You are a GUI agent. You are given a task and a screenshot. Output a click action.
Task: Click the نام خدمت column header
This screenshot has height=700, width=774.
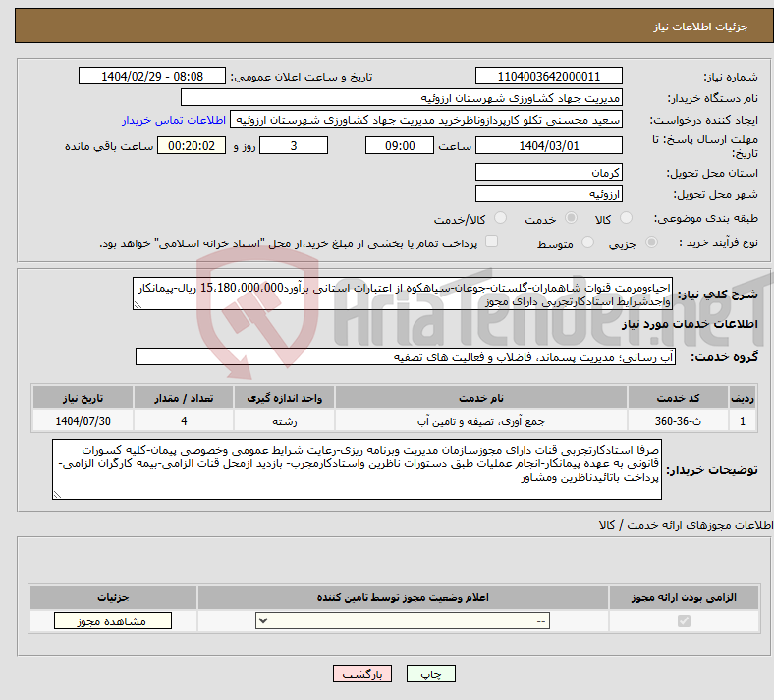pos(480,398)
